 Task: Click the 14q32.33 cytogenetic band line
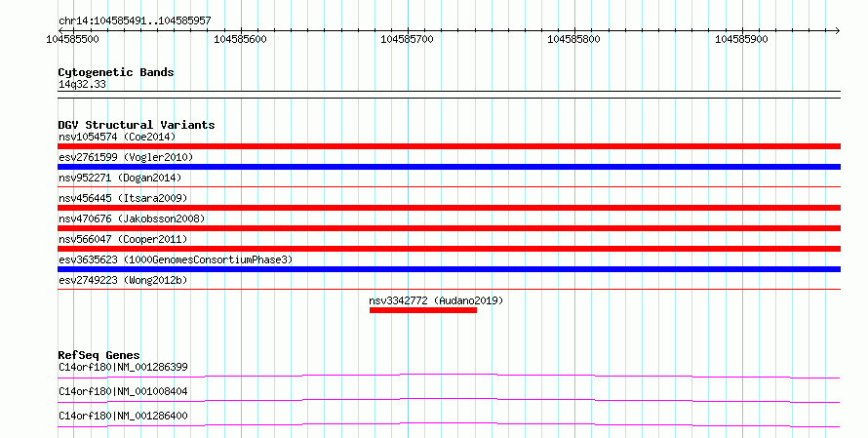click(x=449, y=95)
